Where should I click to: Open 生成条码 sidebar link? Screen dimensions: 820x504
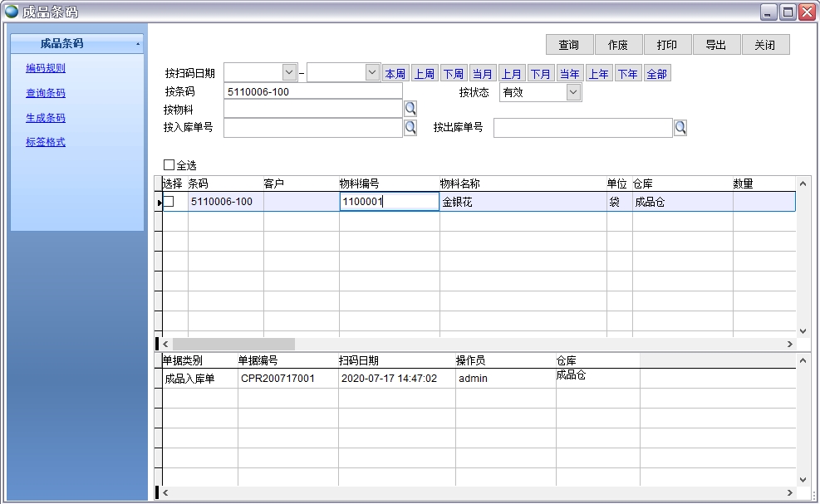pos(46,118)
